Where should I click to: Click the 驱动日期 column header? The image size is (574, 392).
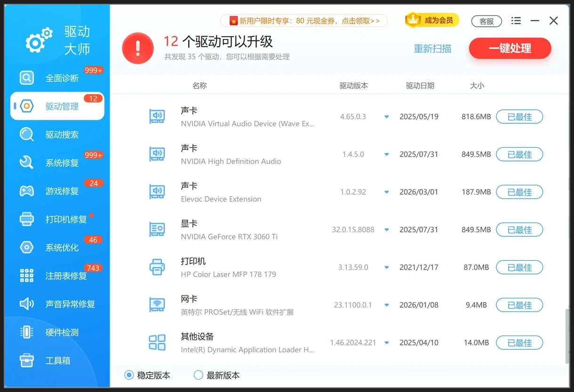click(x=420, y=86)
